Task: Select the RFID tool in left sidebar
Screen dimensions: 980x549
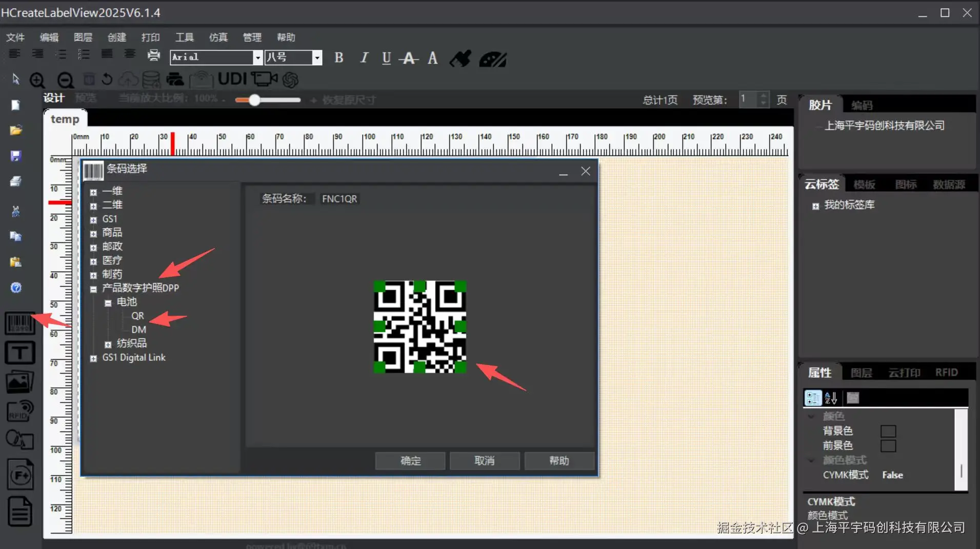Action: (19, 411)
